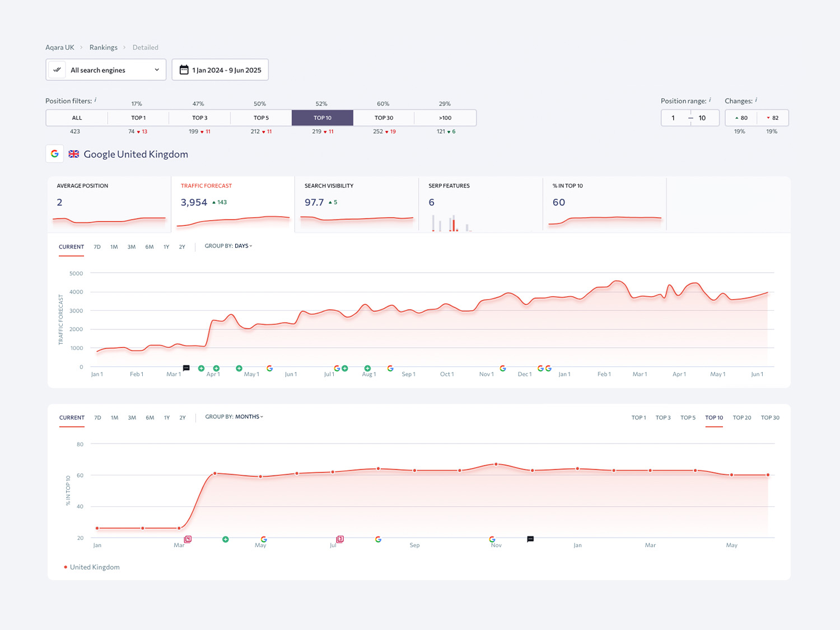This screenshot has height=630, width=840.
Task: Toggle the improved changes filter showing 80
Action: [741, 118]
